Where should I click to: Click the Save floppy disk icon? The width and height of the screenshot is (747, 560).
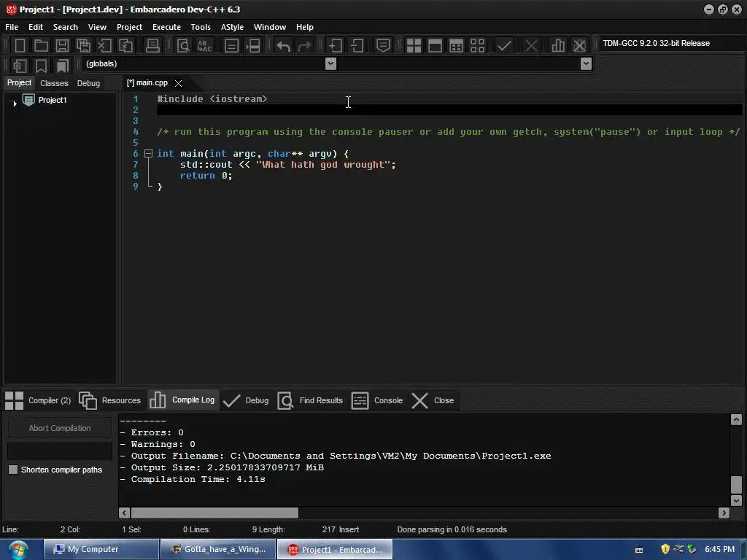[x=62, y=46]
